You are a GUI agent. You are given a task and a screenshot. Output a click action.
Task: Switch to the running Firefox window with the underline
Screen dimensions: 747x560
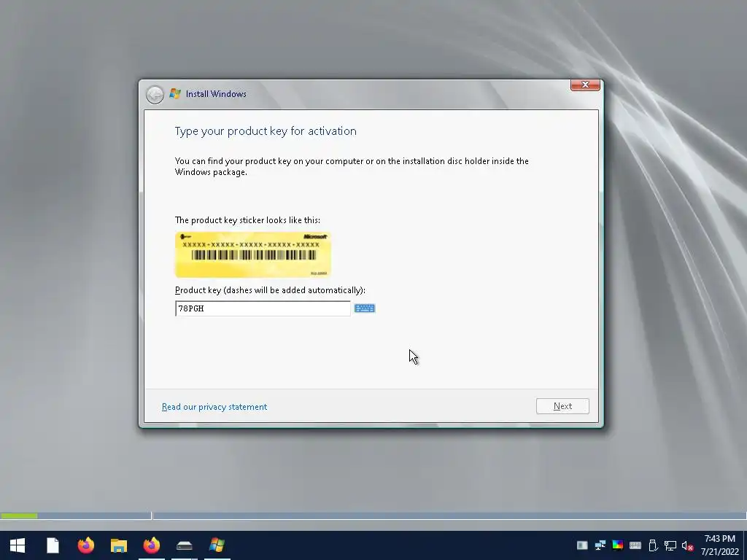point(152,545)
